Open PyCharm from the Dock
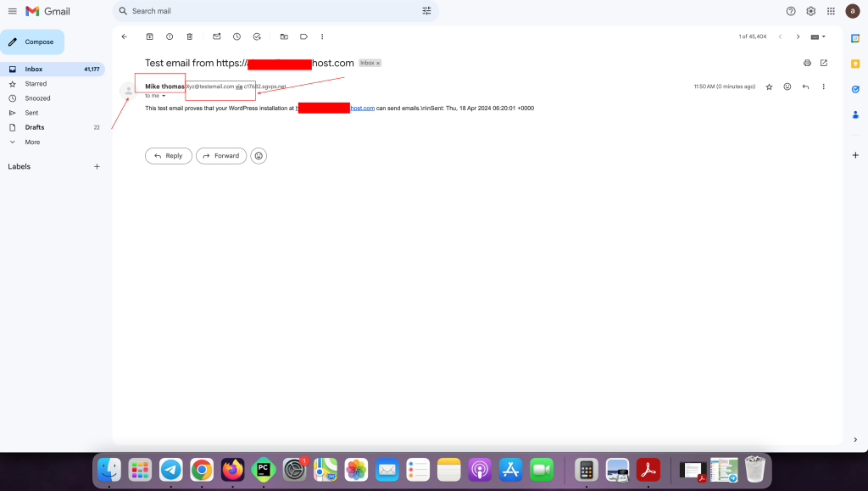The image size is (868, 491). (x=264, y=471)
